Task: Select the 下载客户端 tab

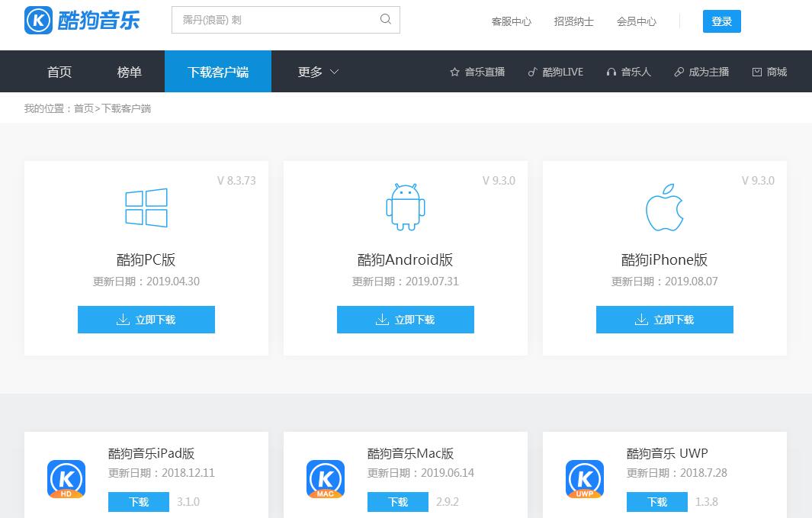Action: tap(218, 72)
